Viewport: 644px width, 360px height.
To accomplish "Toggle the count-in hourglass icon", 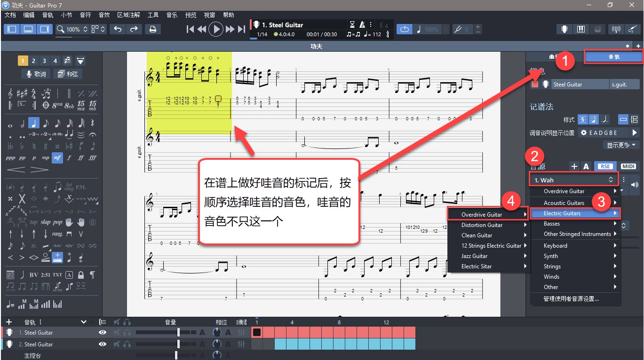I will click(x=352, y=25).
